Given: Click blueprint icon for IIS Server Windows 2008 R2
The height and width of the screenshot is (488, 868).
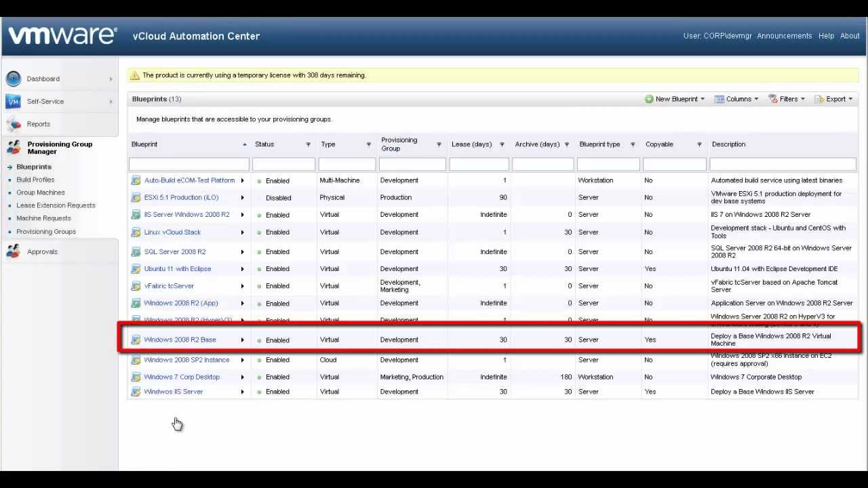Looking at the screenshot, I should [136, 215].
